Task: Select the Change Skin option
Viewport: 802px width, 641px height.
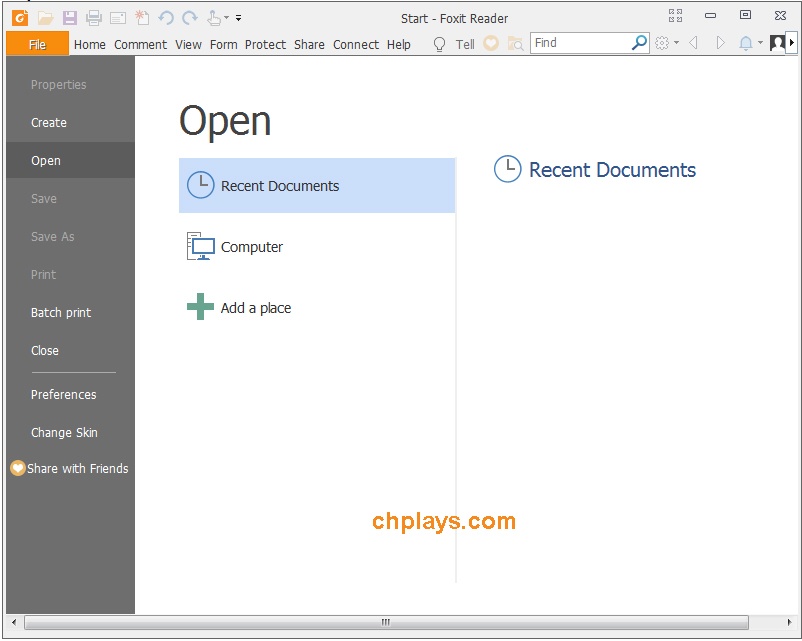Action: pos(64,432)
